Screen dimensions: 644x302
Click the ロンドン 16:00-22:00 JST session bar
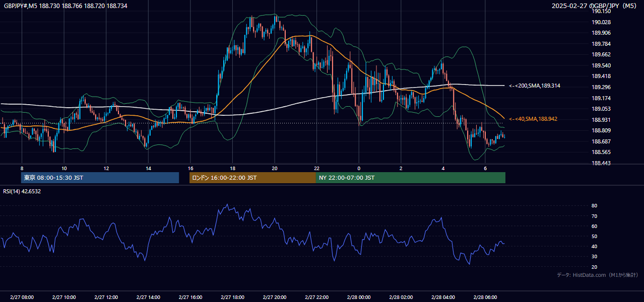(x=252, y=178)
